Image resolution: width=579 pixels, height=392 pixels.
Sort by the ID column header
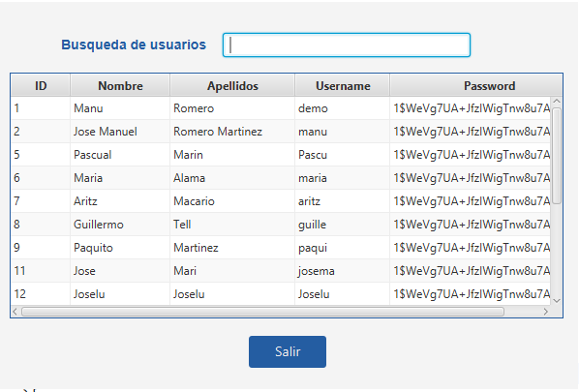click(41, 85)
